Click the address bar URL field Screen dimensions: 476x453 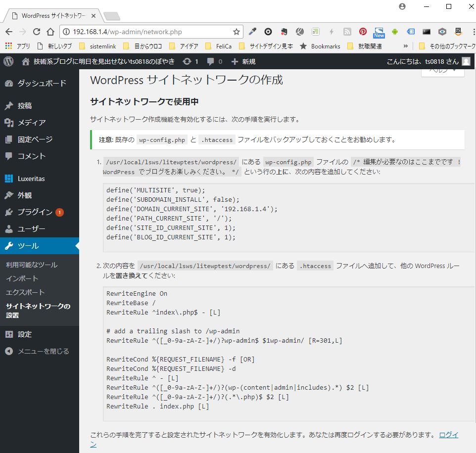coord(151,32)
